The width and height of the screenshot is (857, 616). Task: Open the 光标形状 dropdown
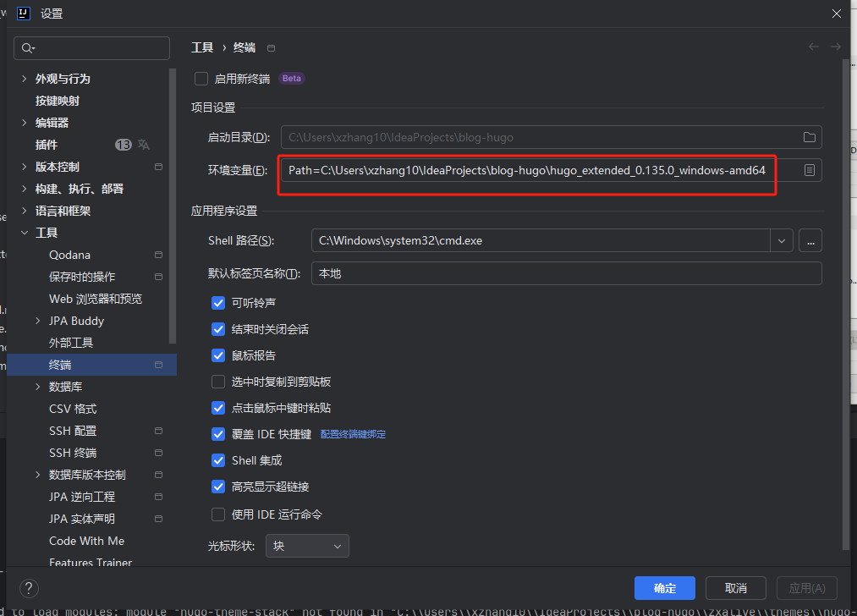[x=307, y=546]
